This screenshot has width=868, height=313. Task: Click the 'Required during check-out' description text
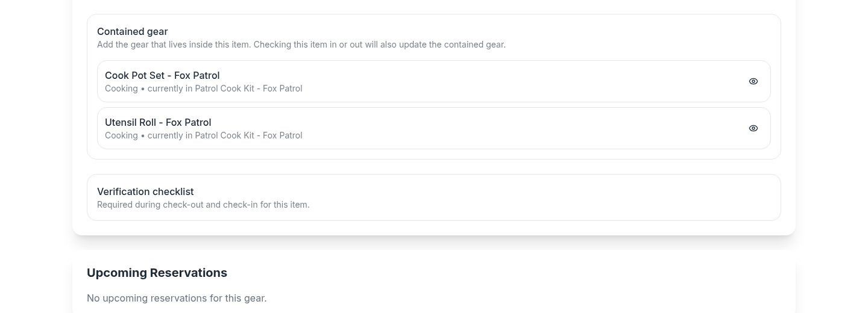tap(203, 205)
